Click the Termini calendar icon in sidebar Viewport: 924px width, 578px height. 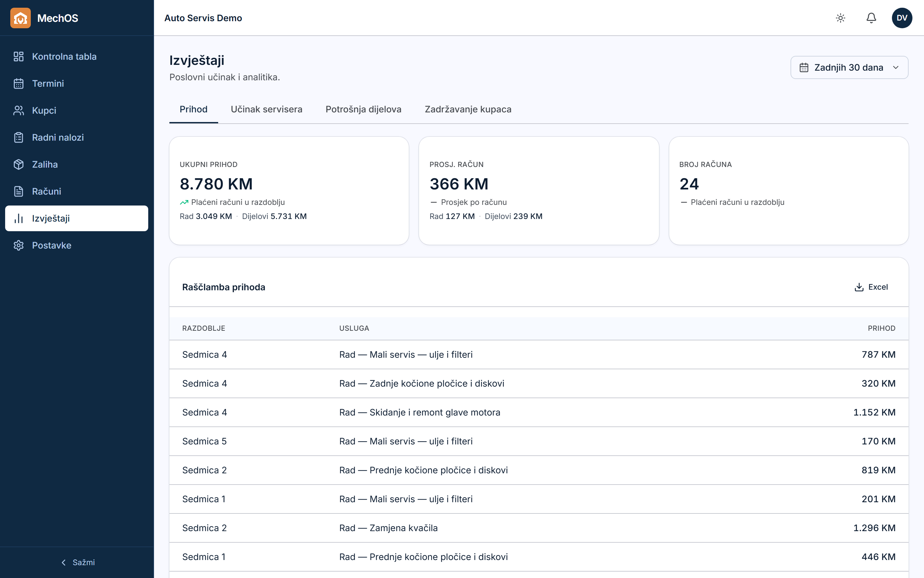point(18,83)
